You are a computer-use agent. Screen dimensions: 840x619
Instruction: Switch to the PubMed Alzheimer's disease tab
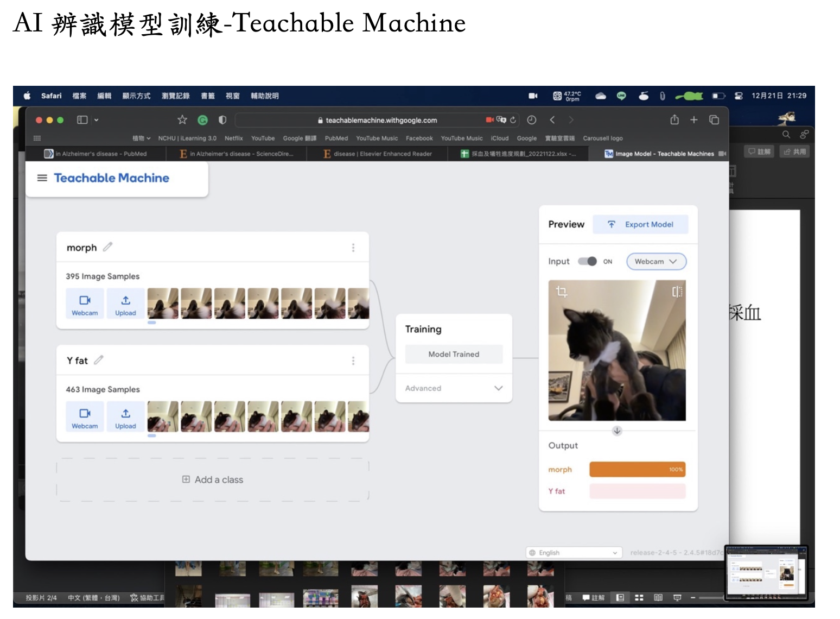click(x=97, y=154)
